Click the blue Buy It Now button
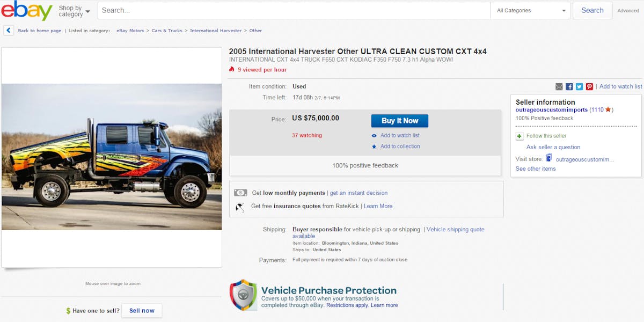 [x=399, y=121]
